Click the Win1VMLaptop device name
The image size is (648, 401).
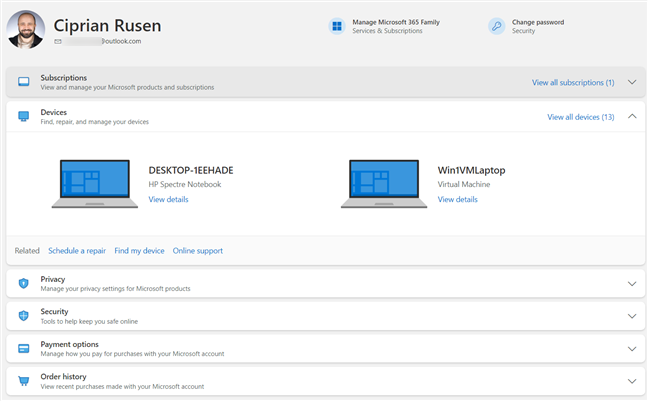(x=472, y=170)
